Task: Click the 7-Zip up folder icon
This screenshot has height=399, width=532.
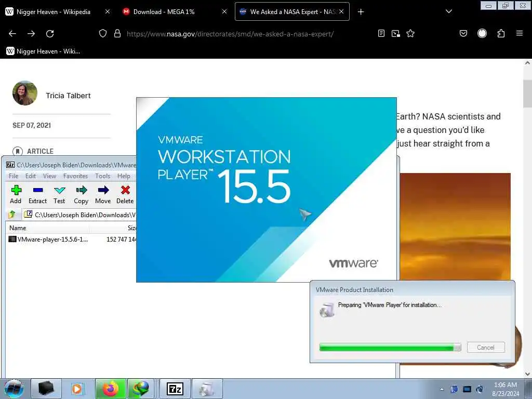Action: pos(12,215)
